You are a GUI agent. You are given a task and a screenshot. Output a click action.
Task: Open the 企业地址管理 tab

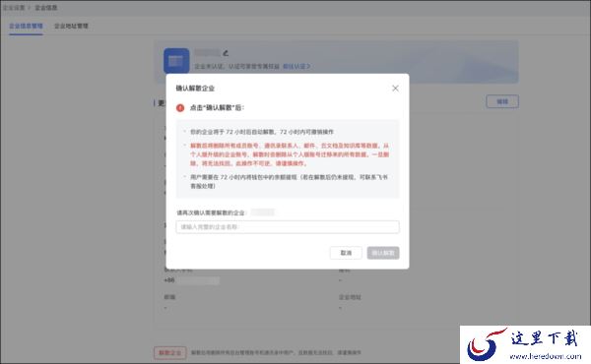coord(71,26)
